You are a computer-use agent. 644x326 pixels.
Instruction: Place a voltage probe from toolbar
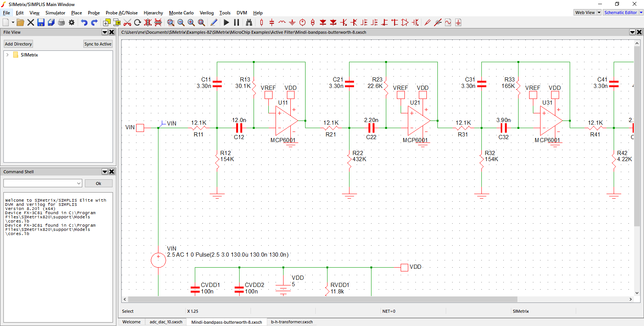pyautogui.click(x=428, y=22)
